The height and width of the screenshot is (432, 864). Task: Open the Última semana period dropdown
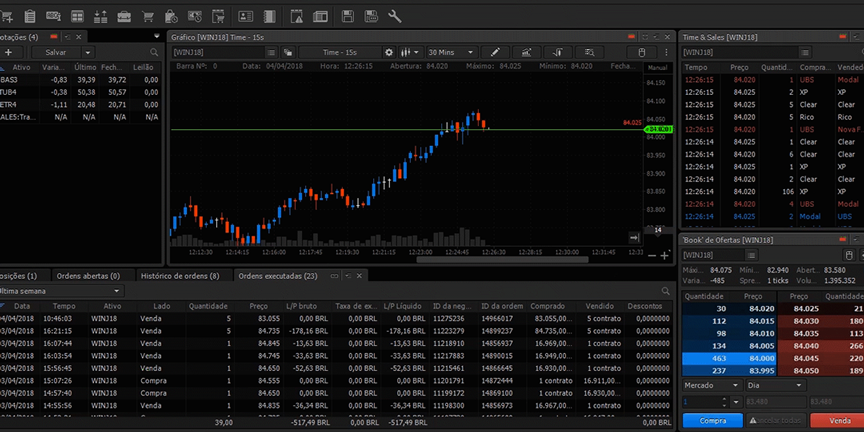click(x=62, y=291)
